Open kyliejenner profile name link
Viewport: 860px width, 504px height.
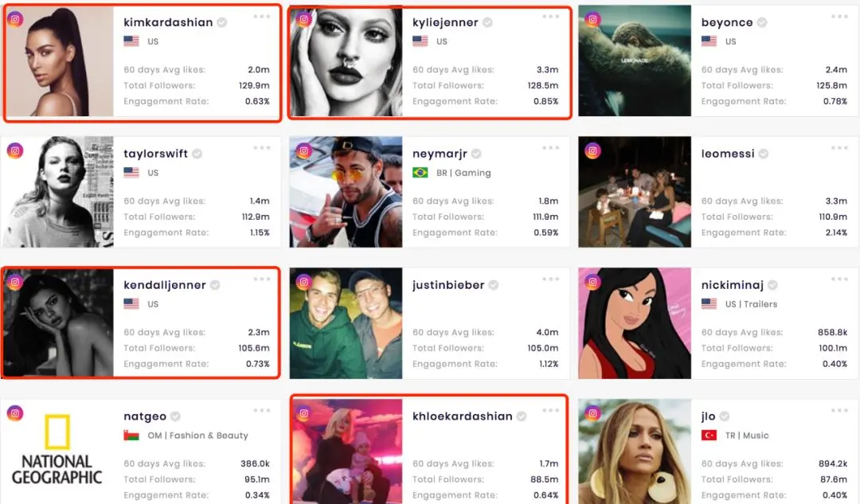tap(445, 22)
